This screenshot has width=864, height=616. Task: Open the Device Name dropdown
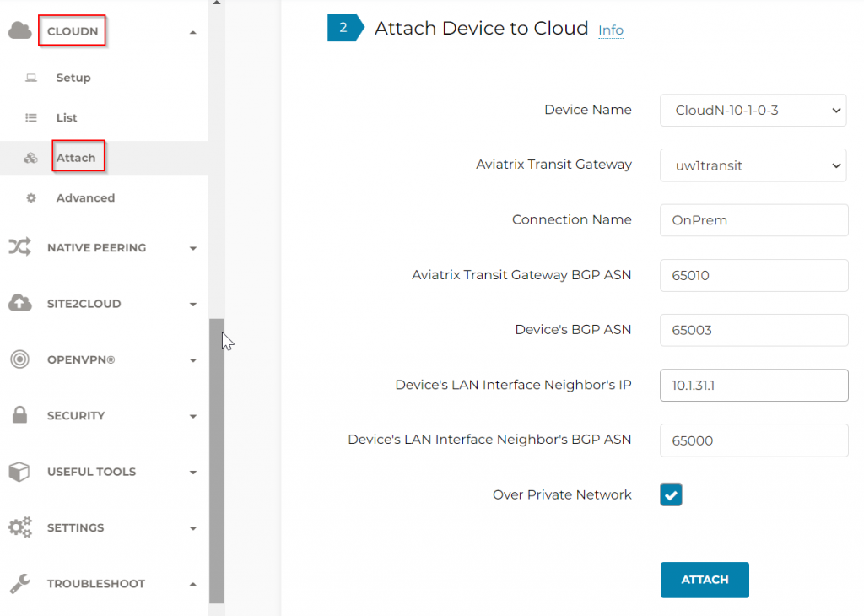point(753,111)
